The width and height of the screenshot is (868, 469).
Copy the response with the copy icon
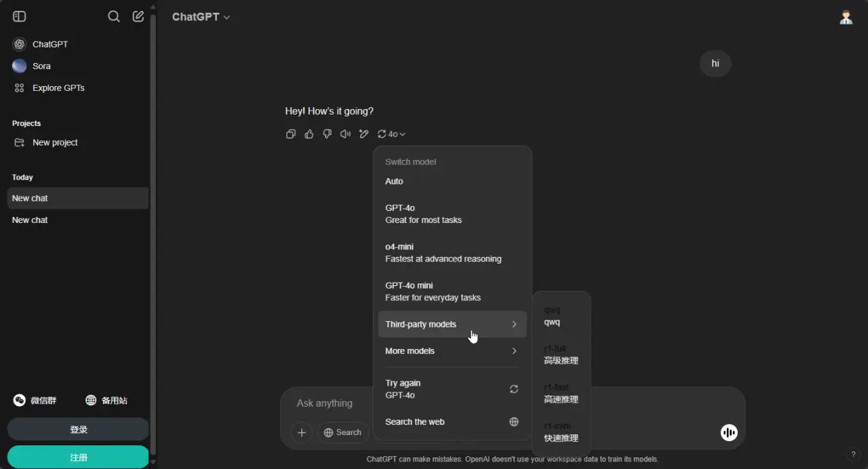coord(291,134)
